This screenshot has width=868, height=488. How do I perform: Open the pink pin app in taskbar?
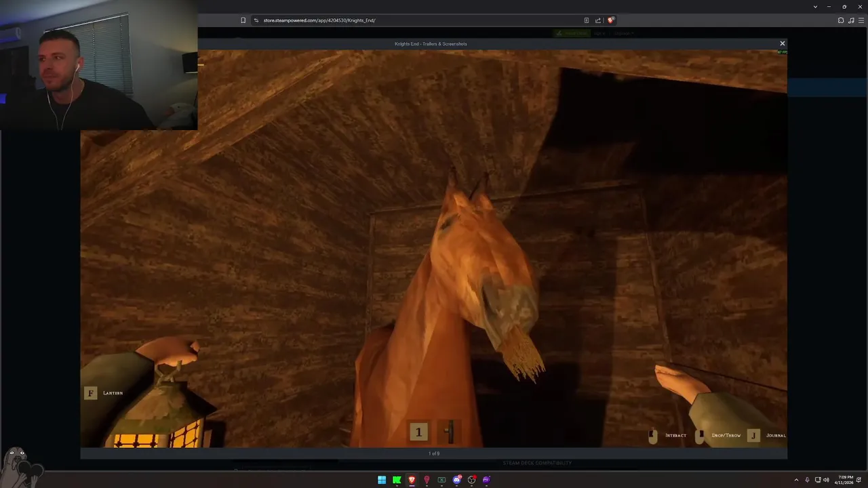click(427, 480)
